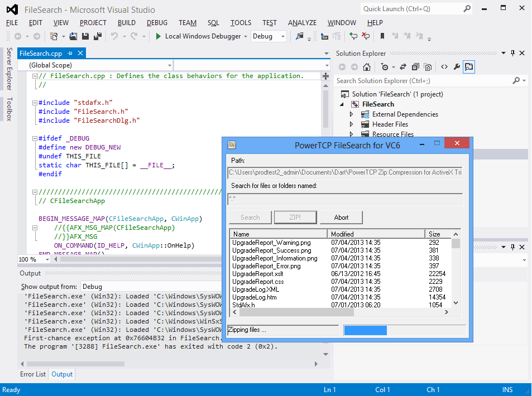The width and height of the screenshot is (532, 396).
Task: Open the ANALYZE menu
Action: pos(303,23)
